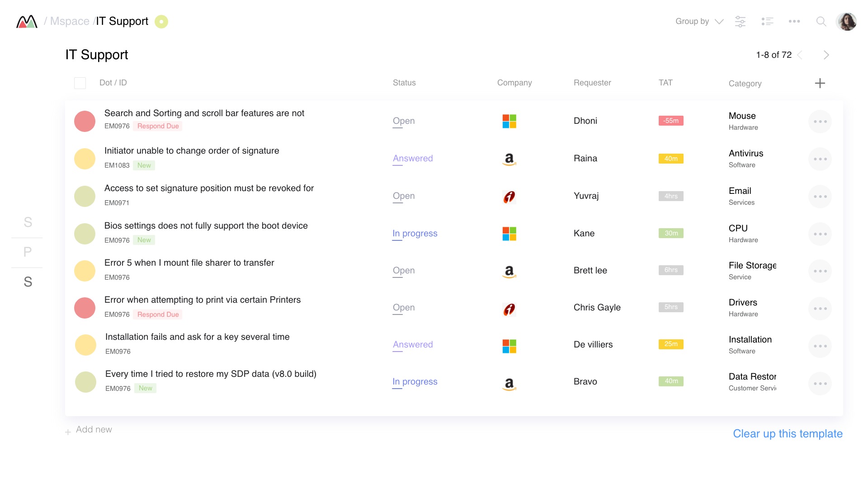Switch to the list view icon
The height and width of the screenshot is (488, 868).
pyautogui.click(x=767, y=21)
